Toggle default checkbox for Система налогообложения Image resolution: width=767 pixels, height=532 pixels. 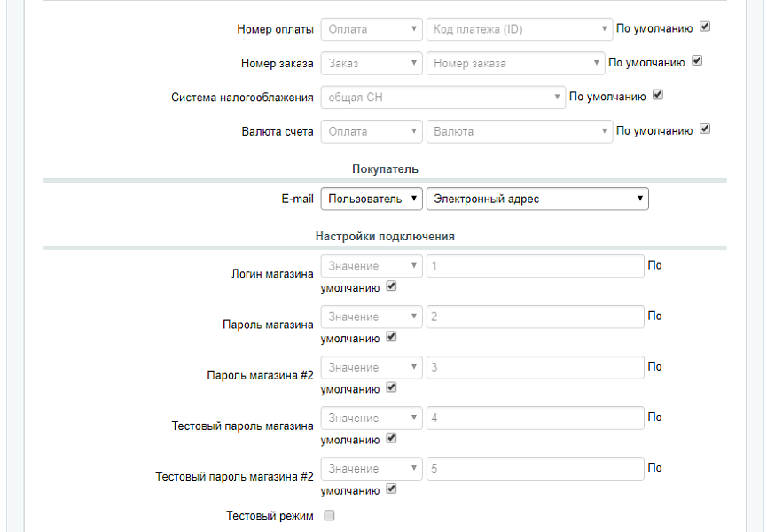click(x=658, y=95)
